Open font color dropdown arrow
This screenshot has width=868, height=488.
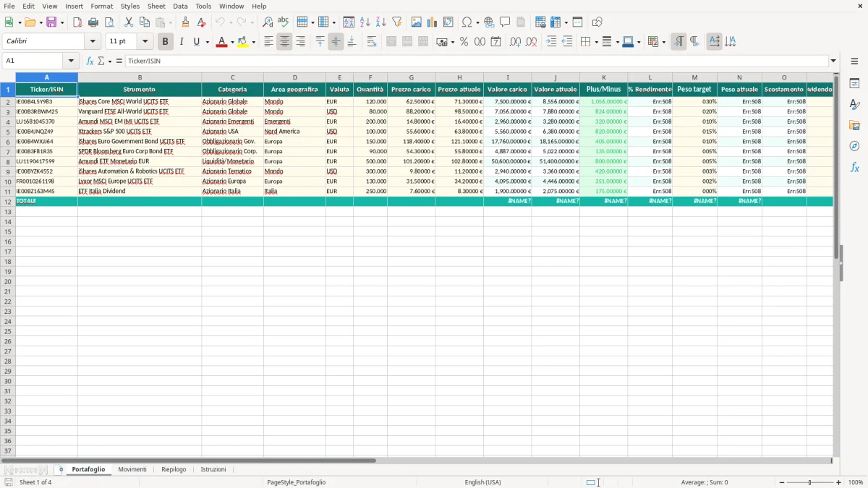pyautogui.click(x=231, y=42)
